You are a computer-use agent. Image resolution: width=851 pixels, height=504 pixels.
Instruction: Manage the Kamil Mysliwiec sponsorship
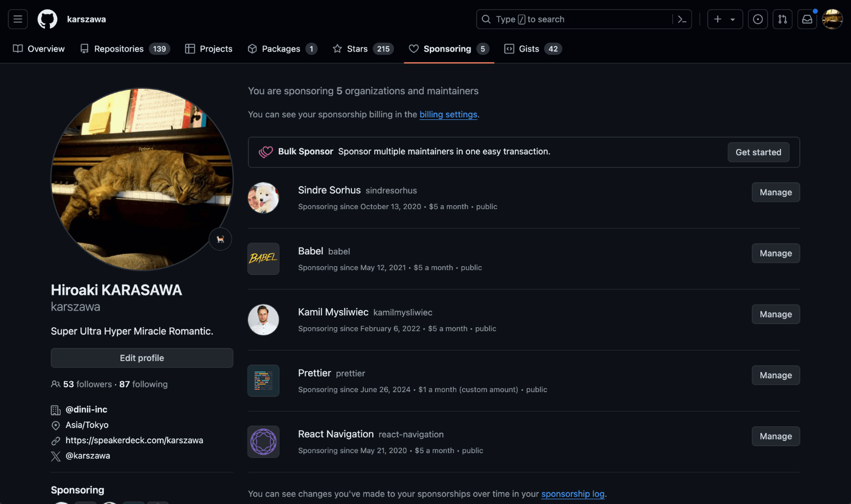[x=776, y=314]
